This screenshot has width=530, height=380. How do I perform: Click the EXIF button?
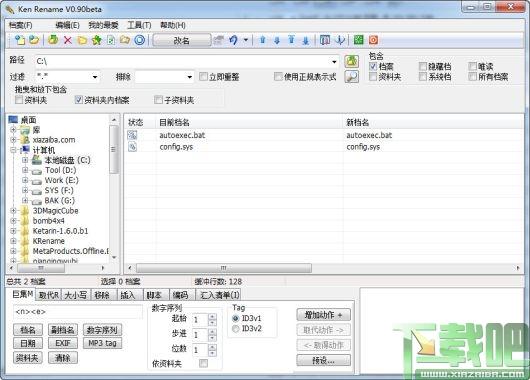point(63,343)
